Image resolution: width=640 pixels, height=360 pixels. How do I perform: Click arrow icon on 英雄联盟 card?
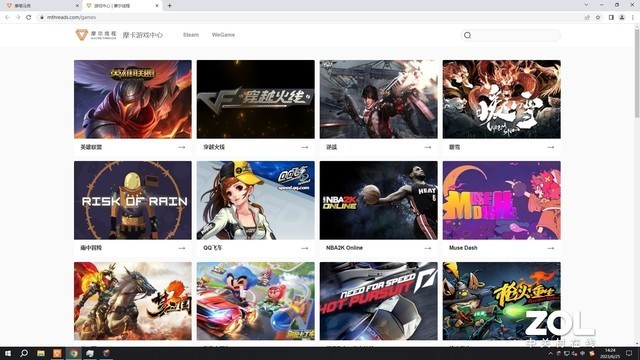coord(182,147)
